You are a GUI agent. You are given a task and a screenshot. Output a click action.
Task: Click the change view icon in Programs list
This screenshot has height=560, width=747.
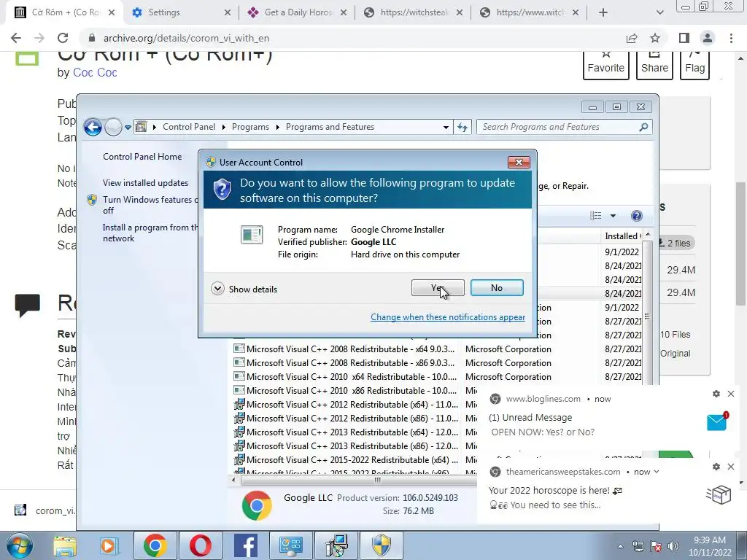point(595,216)
